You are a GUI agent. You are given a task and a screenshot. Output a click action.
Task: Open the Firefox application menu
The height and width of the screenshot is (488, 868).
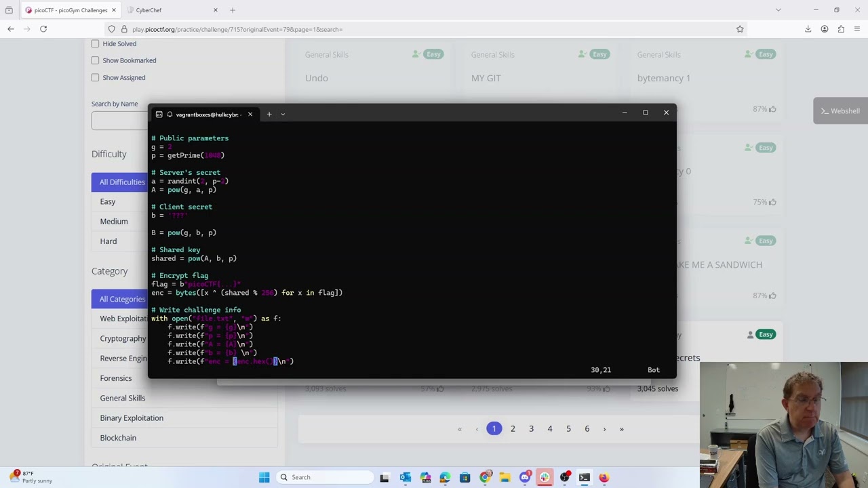(x=857, y=29)
